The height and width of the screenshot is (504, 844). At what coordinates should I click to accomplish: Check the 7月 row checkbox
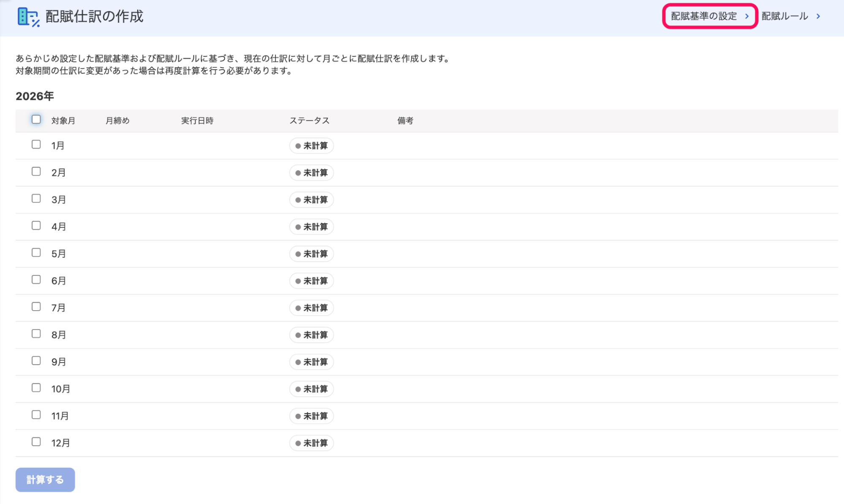(36, 306)
